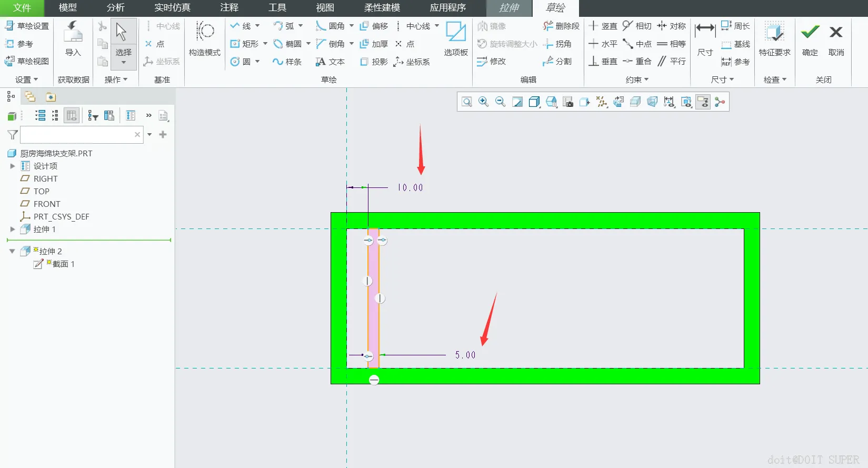Click the model tree search field
The width and height of the screenshot is (868, 468).
click(x=77, y=135)
